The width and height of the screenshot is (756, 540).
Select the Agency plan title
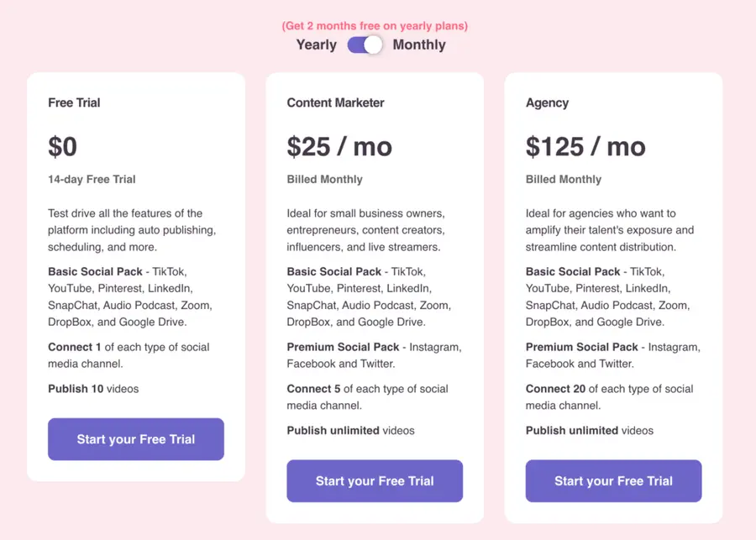(x=547, y=102)
